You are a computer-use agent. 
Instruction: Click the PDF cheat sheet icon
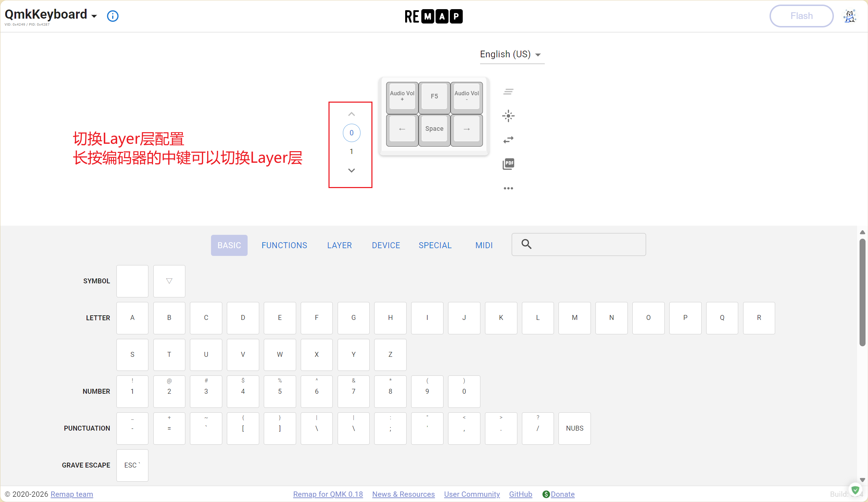click(x=508, y=164)
